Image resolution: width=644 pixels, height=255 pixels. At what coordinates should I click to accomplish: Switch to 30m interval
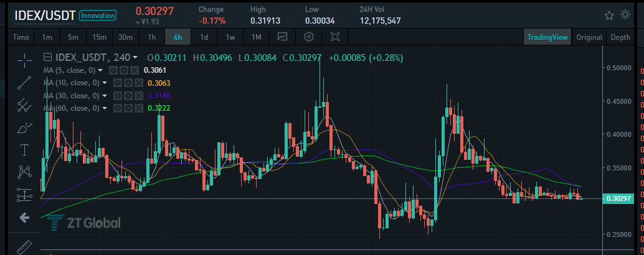(126, 37)
